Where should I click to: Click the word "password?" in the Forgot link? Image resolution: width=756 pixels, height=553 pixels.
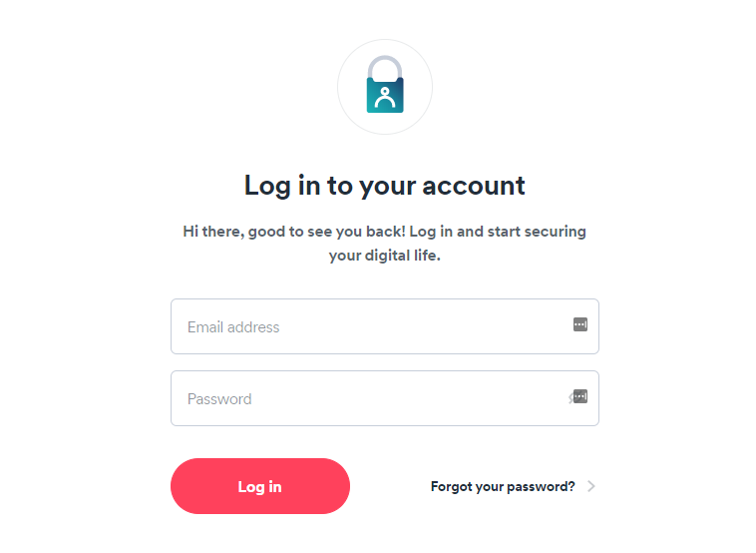(545, 487)
